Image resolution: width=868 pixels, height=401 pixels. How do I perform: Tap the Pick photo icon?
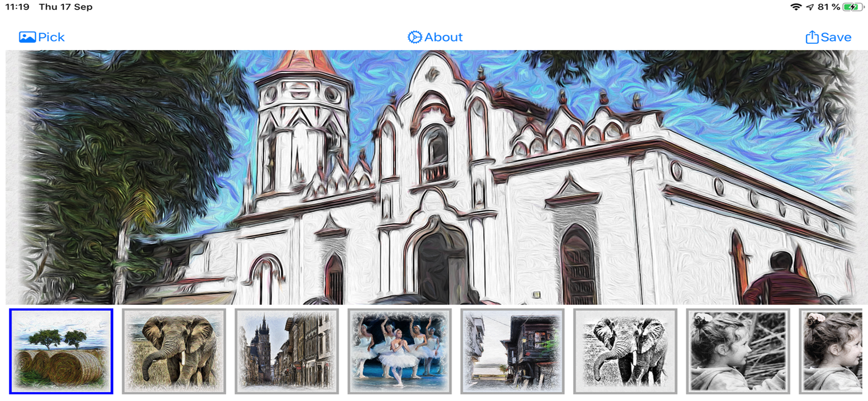pyautogui.click(x=27, y=37)
